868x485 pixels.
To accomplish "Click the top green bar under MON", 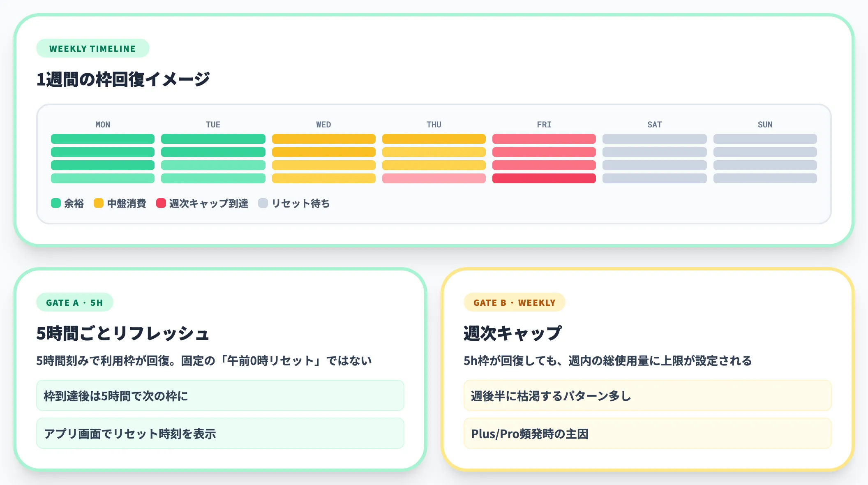I will click(x=103, y=139).
